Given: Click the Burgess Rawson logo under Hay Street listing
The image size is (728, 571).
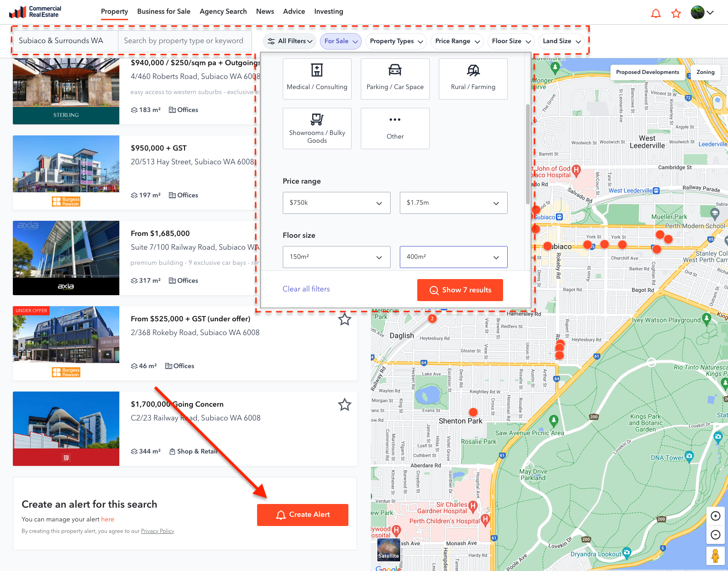Looking at the screenshot, I should click(66, 202).
